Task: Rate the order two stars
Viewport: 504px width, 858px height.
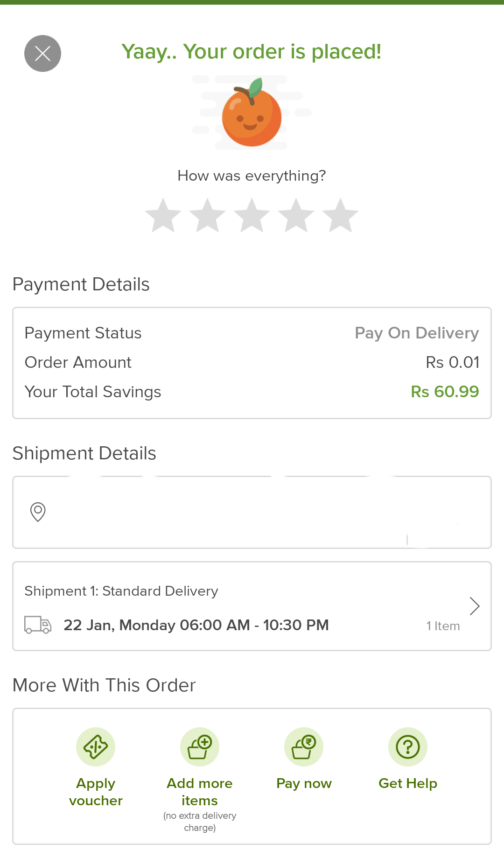Action: 207,216
